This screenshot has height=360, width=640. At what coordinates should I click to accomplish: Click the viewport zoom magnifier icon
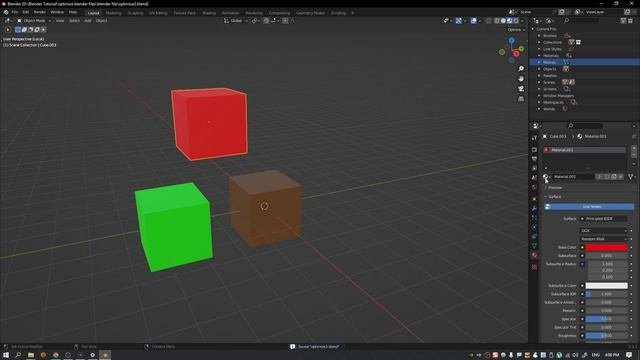521,69
